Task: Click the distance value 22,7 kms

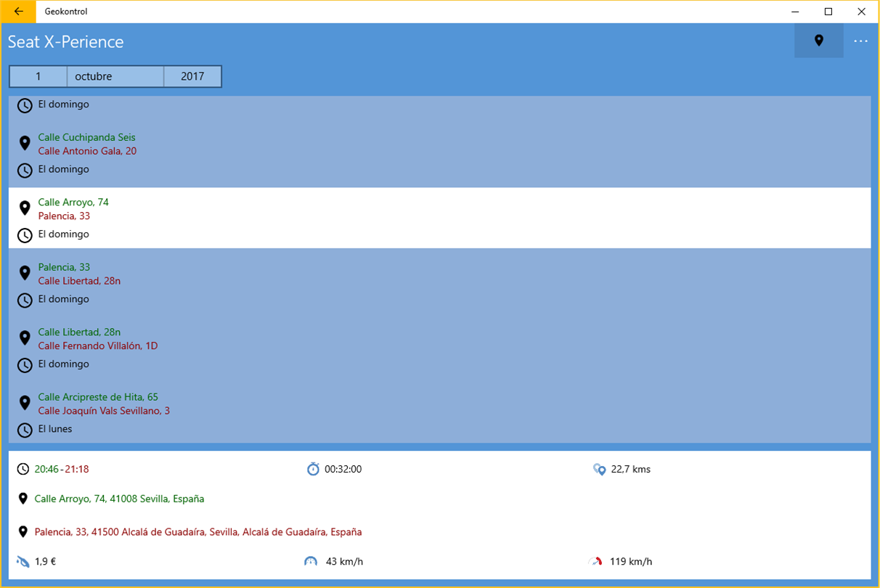Action: 631,469
